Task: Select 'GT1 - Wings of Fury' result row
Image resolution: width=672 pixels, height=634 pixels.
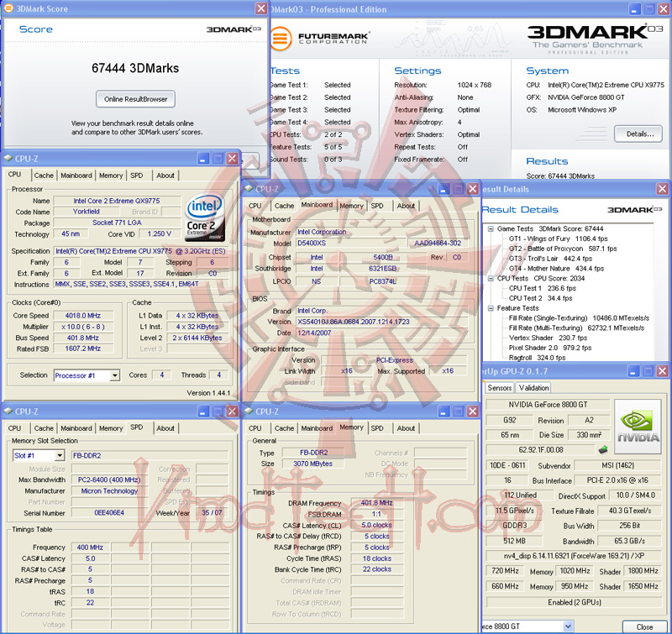Action: point(558,238)
